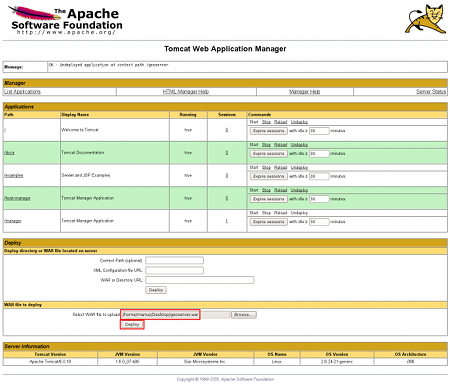The image size is (450, 384).
Task: Open HTML Manager Help
Action: tap(186, 91)
